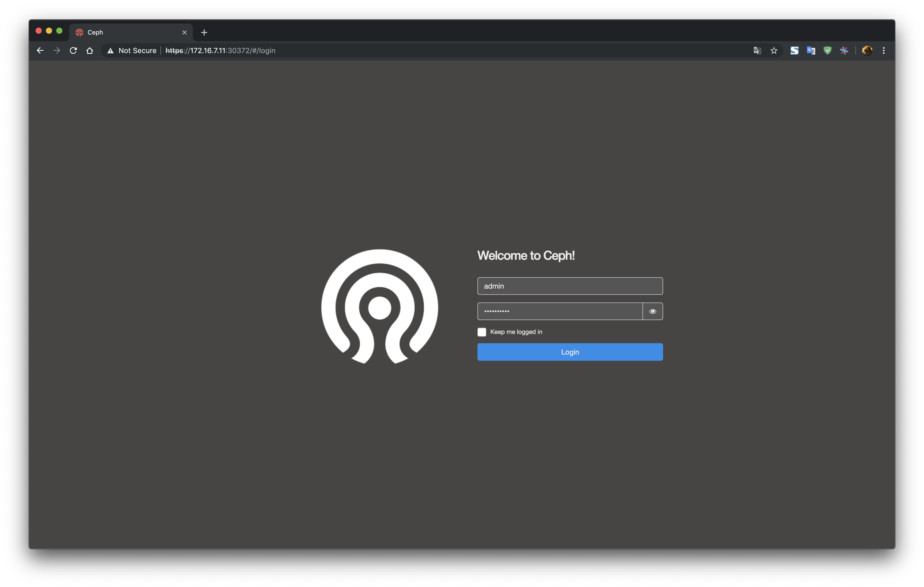Screen dimensions: 924x587
Task: Open a new browser tab
Action: click(204, 32)
